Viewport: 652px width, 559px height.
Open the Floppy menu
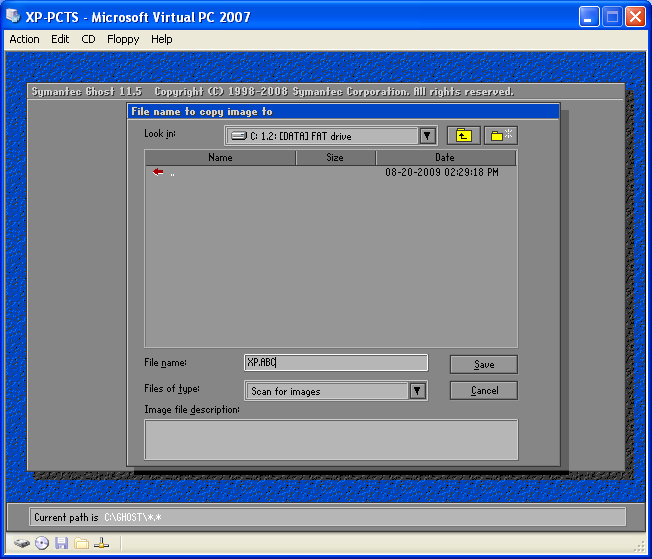[x=123, y=39]
